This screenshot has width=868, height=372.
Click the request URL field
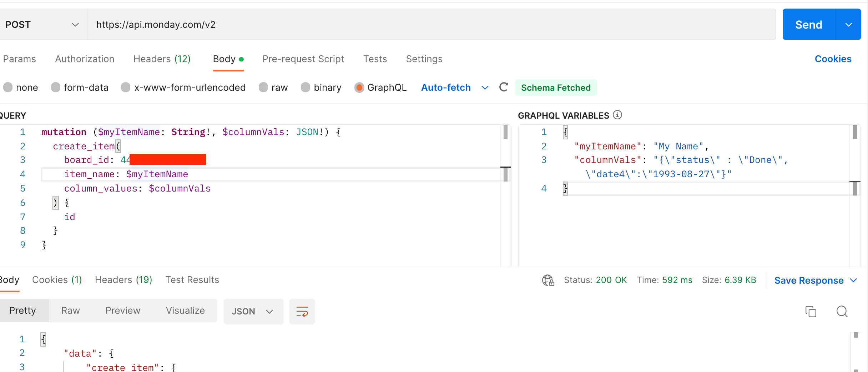(x=431, y=25)
